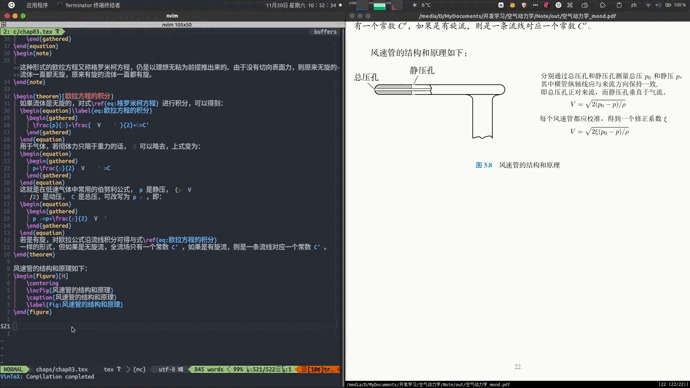Click the white round tray icon

click(558, 5)
